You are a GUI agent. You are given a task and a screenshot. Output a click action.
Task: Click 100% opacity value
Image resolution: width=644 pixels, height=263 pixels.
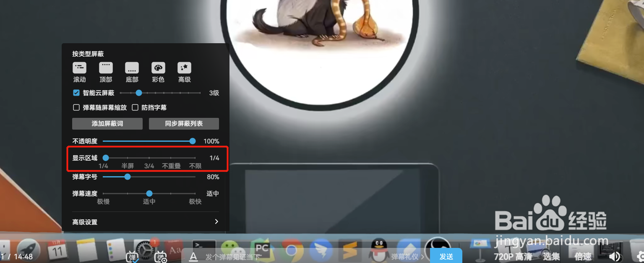[211, 141]
